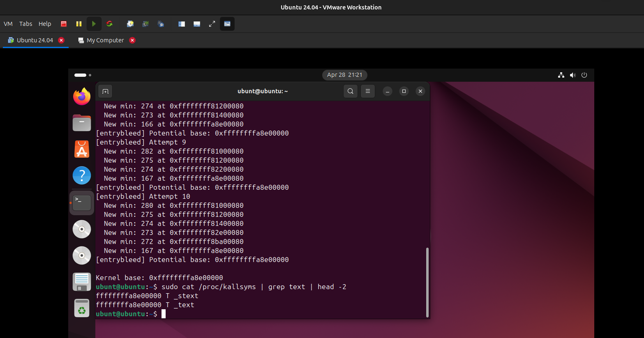Screen dimensions: 644x338
Task: Search within the terminal output
Action: pos(351,91)
